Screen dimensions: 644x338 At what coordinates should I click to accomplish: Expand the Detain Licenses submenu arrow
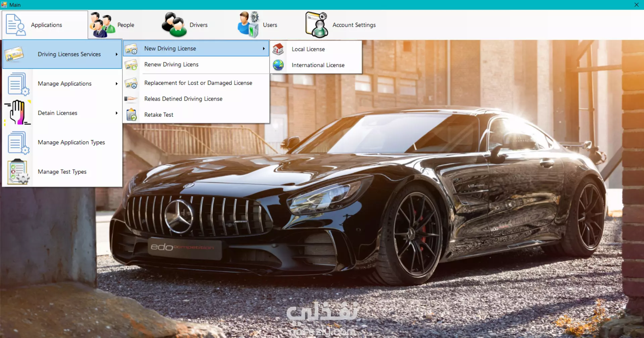tap(116, 113)
